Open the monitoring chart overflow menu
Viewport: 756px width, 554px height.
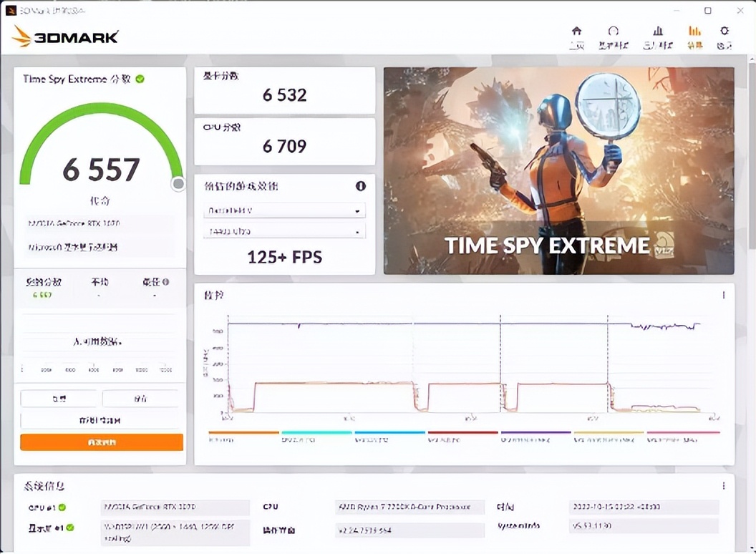724,294
